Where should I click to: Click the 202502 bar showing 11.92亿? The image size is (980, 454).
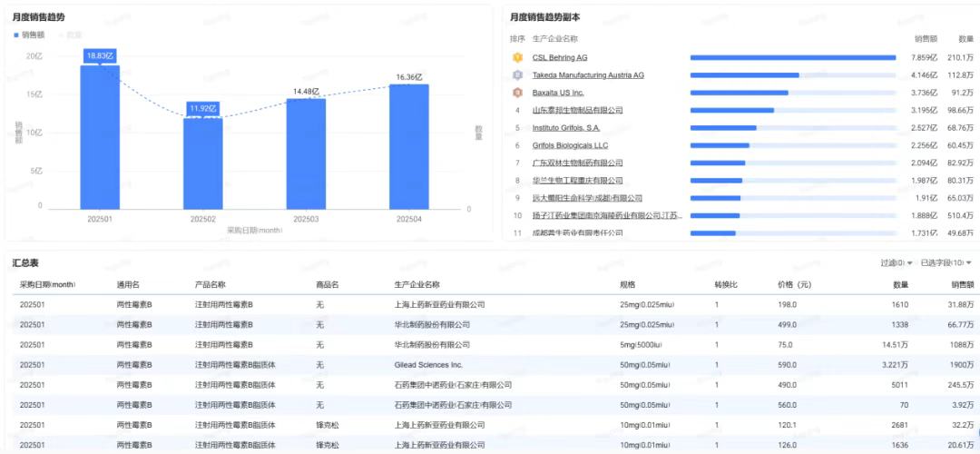[202, 163]
